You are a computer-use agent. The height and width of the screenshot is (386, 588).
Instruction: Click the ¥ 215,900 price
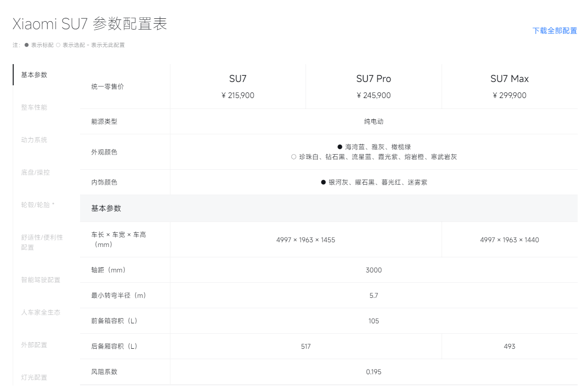point(238,95)
